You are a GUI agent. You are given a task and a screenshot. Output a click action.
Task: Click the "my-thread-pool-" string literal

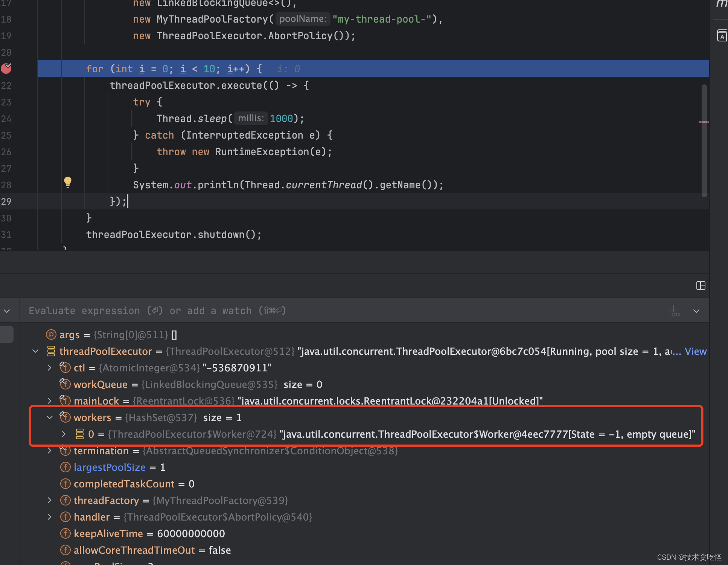382,19
